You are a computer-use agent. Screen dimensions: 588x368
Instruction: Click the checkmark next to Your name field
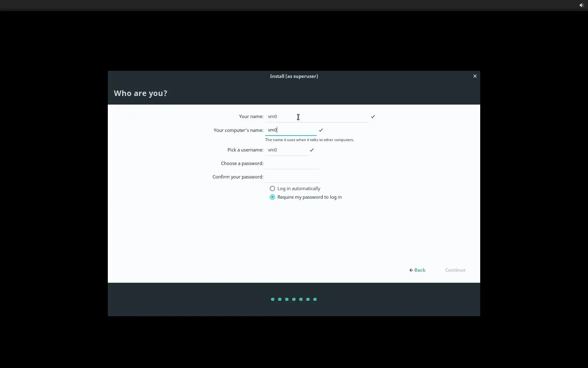373,117
